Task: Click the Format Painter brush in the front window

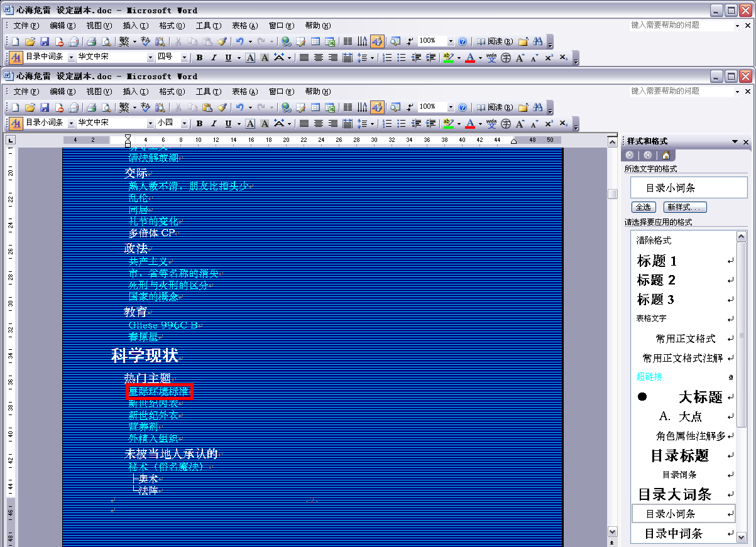Action: pos(221,107)
